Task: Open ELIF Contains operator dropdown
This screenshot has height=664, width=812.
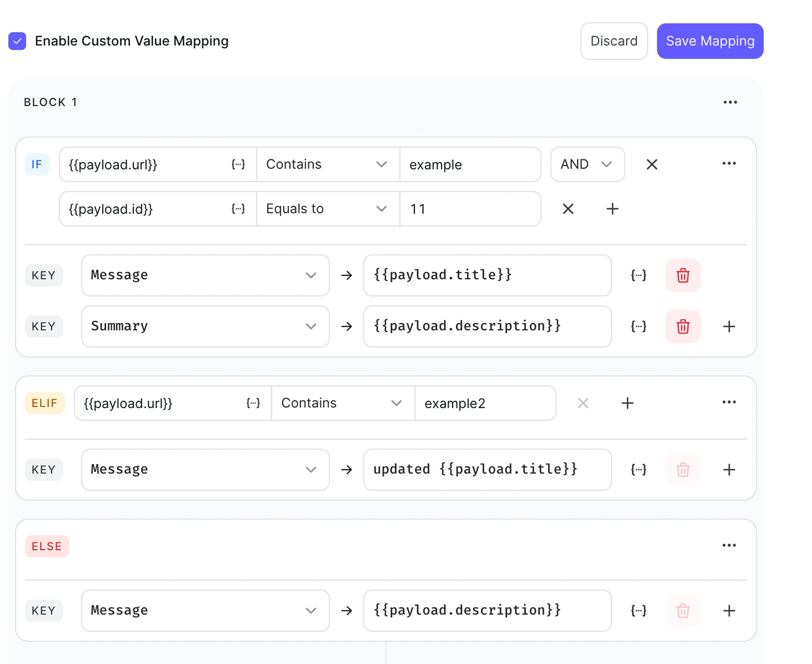Action: (x=342, y=403)
